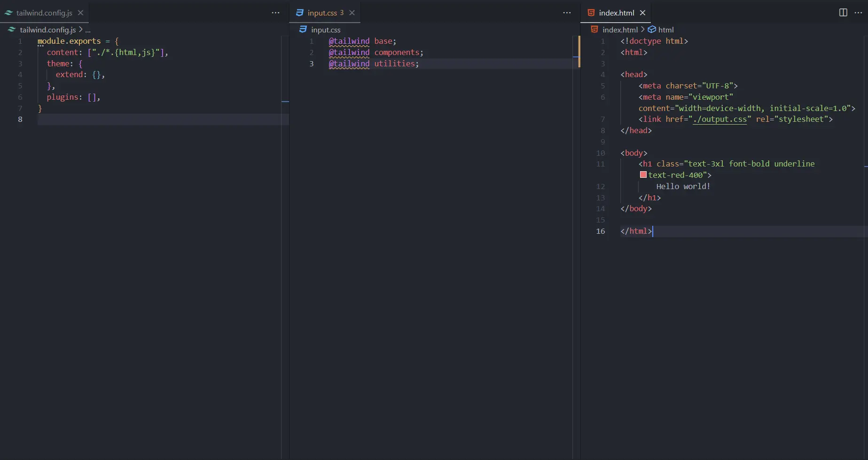Close the index.html tab
Screen dimensions: 868x460
pos(642,13)
